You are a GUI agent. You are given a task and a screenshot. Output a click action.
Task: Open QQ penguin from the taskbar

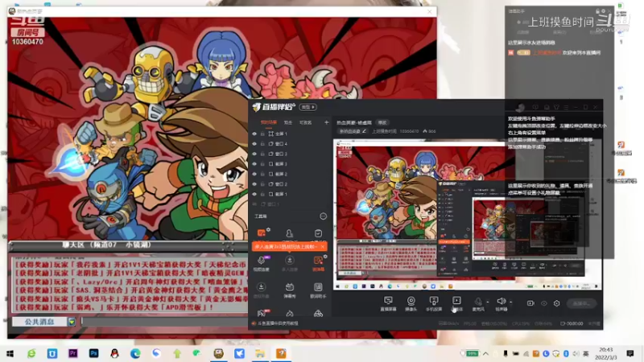tap(114, 353)
